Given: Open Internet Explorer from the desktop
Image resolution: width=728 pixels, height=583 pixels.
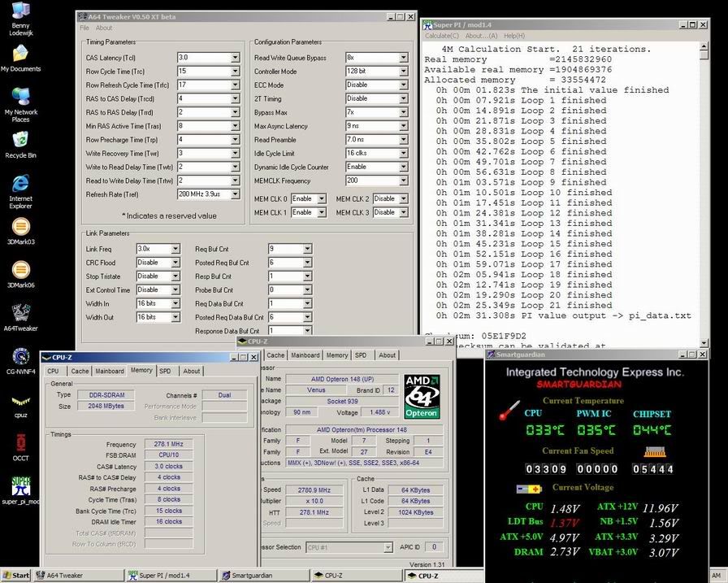Looking at the screenshot, I should [x=20, y=184].
